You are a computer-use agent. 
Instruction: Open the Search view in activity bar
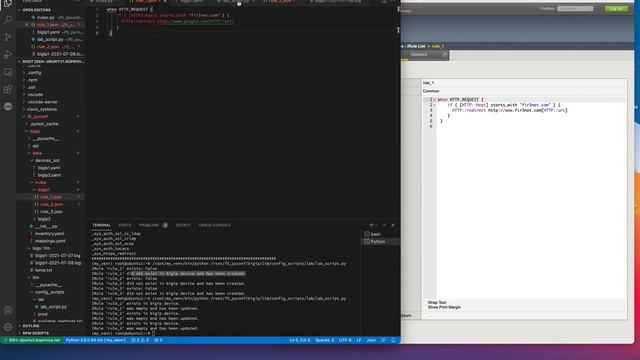8,19
